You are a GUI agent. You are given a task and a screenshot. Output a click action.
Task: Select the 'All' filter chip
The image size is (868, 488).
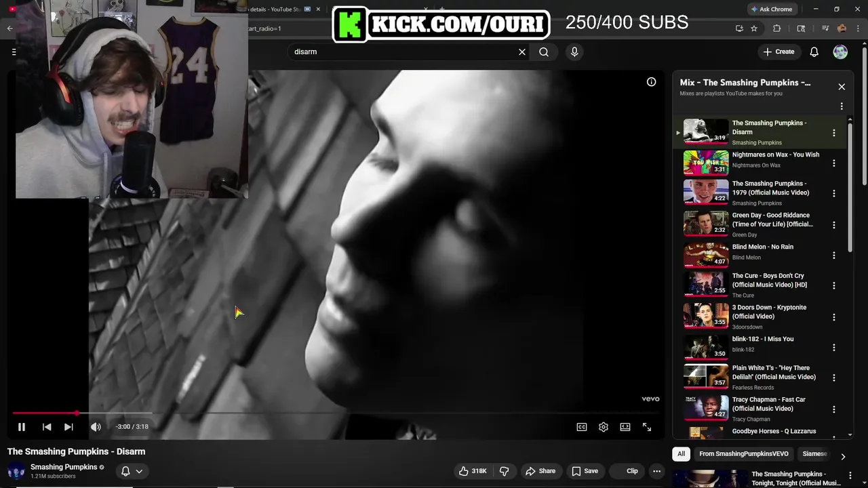[x=681, y=454]
